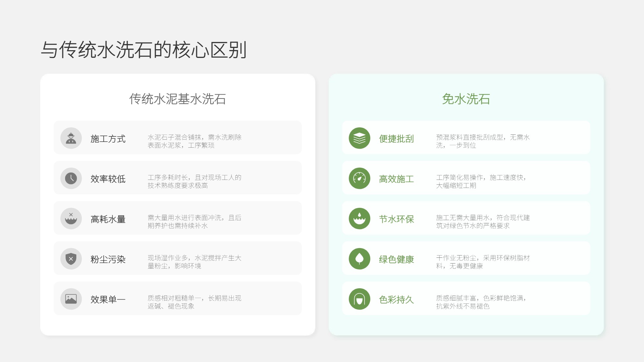Select the description starting 施工无需大量用水
The image size is (644, 362).
point(483,222)
